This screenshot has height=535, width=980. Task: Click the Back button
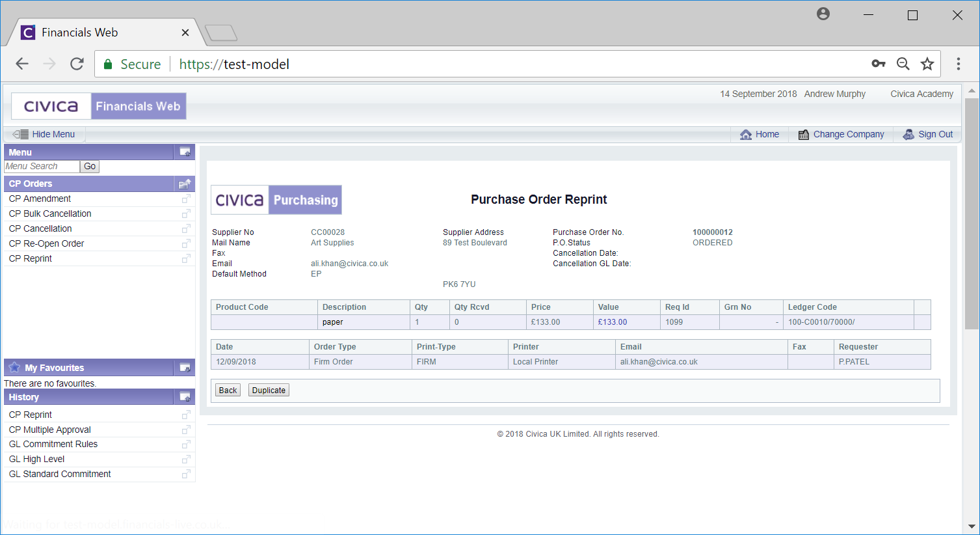coord(228,391)
